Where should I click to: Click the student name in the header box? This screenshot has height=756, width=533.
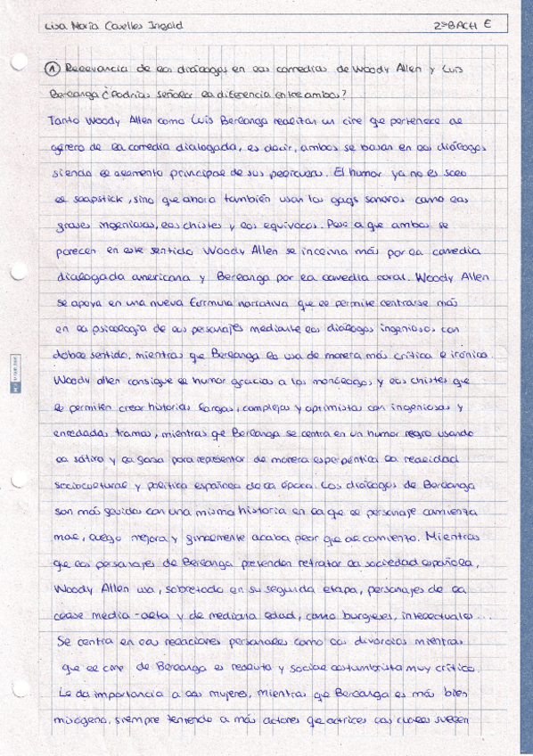coord(113,26)
